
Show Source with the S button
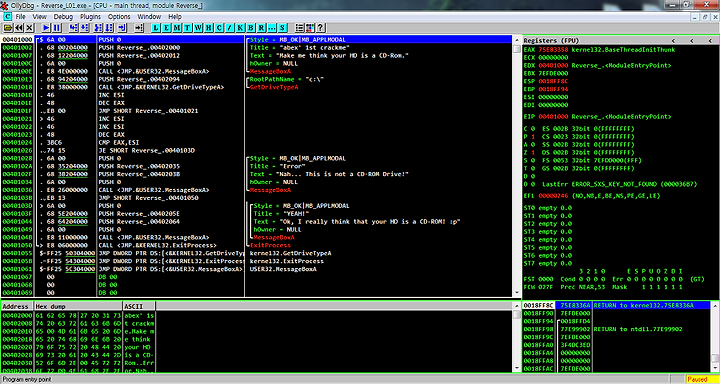tap(282, 28)
